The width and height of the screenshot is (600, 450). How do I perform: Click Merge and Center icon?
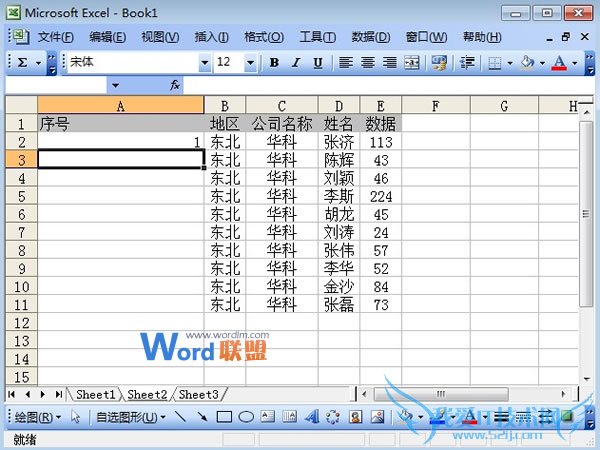tap(412, 62)
